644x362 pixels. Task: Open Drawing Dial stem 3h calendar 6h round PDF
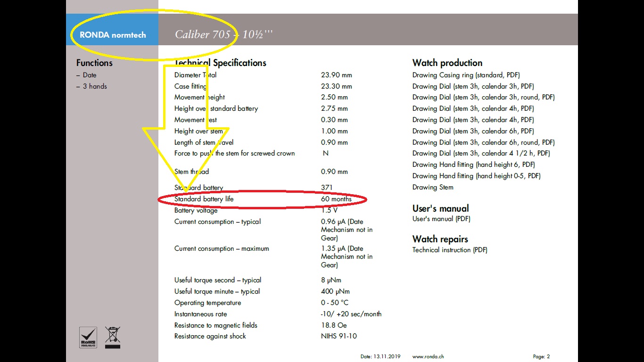483,142
